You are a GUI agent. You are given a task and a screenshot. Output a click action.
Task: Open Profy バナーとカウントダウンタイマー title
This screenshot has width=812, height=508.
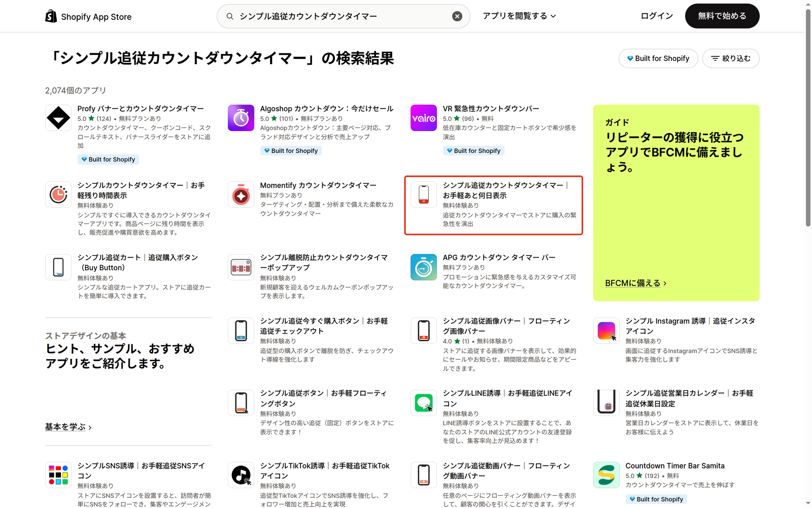(141, 109)
